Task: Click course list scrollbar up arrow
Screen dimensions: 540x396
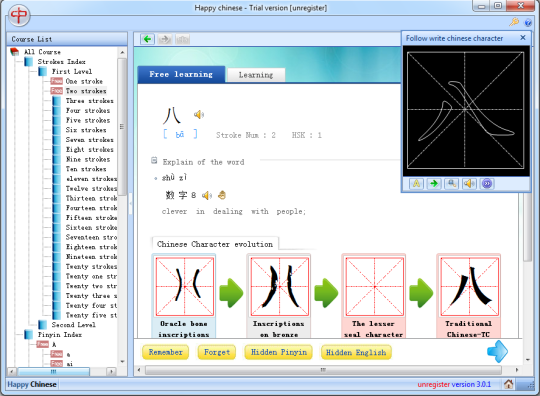Action: point(122,52)
